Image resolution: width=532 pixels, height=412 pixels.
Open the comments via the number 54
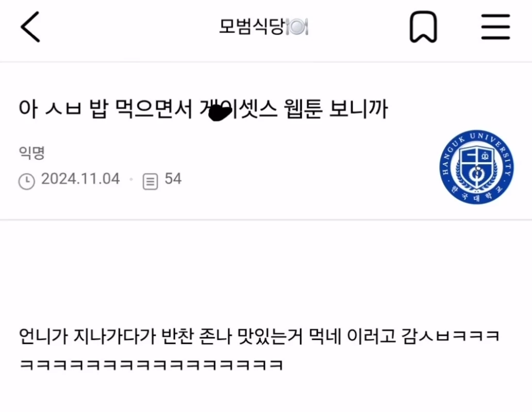pos(173,179)
